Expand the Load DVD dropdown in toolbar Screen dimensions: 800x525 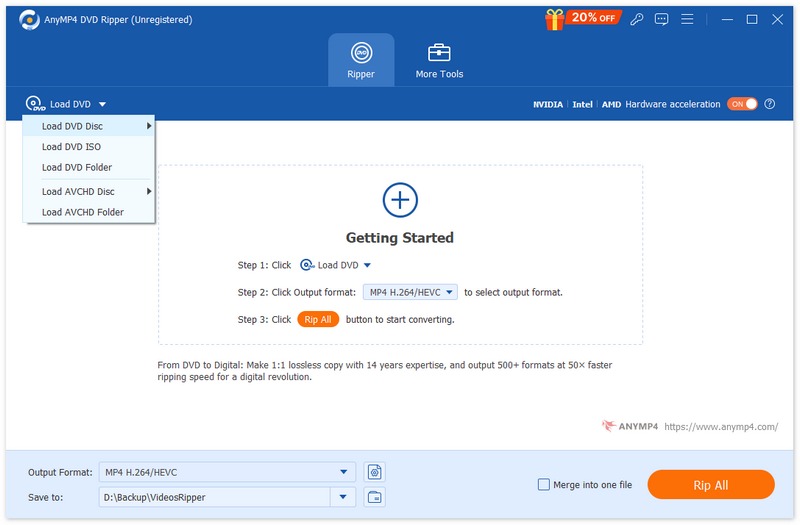click(x=102, y=104)
